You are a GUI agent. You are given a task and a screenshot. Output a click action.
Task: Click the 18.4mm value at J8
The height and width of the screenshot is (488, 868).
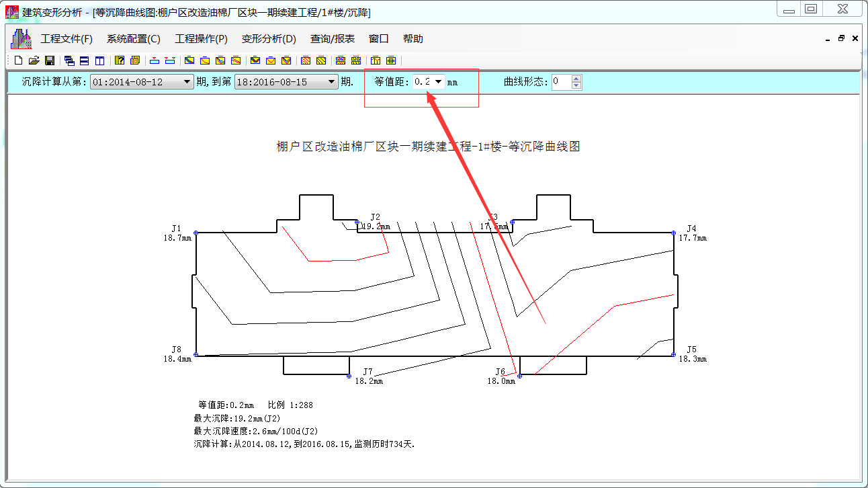click(x=177, y=359)
